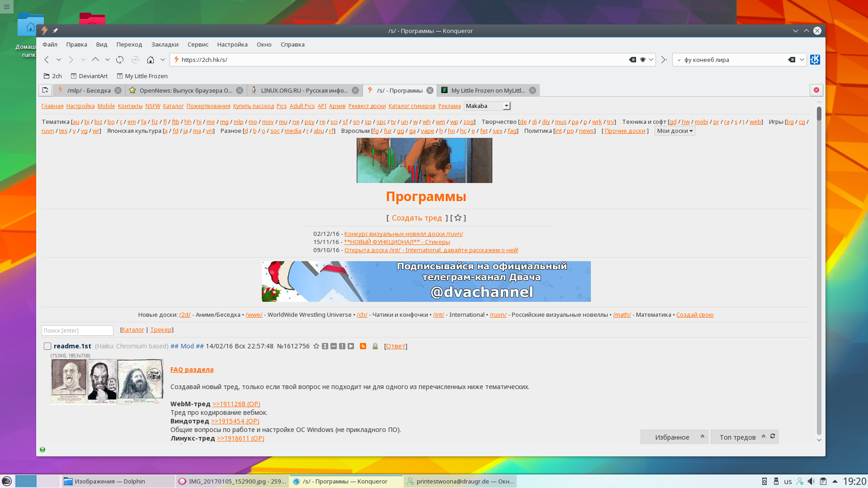Click the KDE logo throbber icon
Image resolution: width=868 pixels, height=488 pixels.
pos(815,60)
